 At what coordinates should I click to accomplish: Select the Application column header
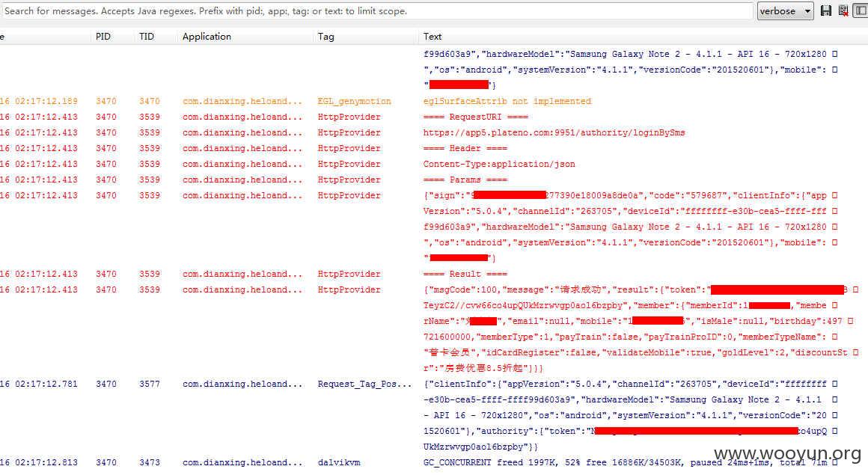click(x=207, y=37)
